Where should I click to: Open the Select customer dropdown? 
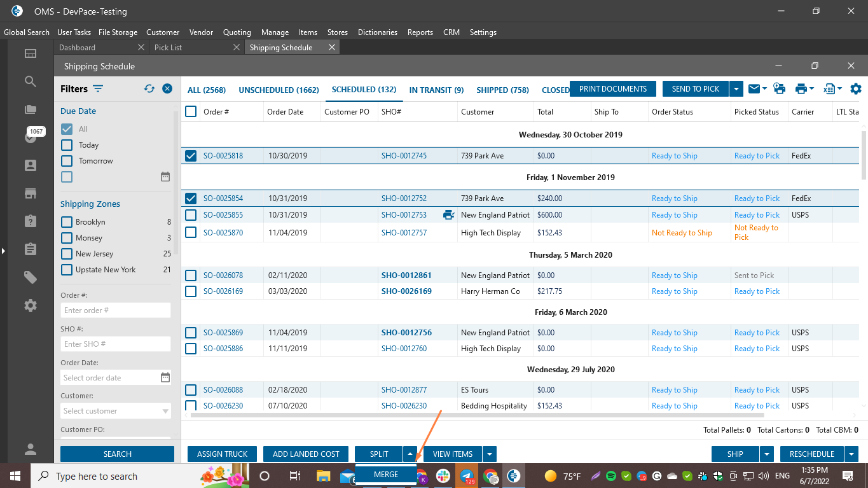tap(116, 411)
